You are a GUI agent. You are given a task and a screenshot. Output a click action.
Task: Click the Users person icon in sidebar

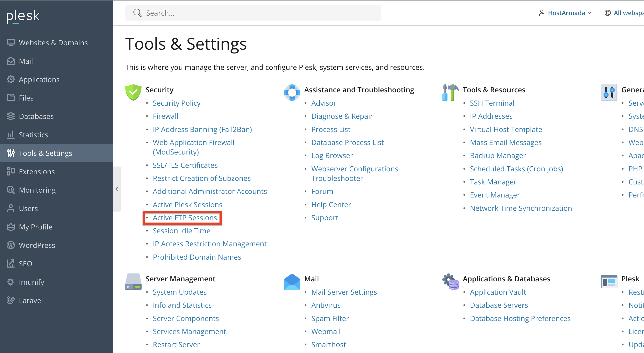(x=11, y=208)
